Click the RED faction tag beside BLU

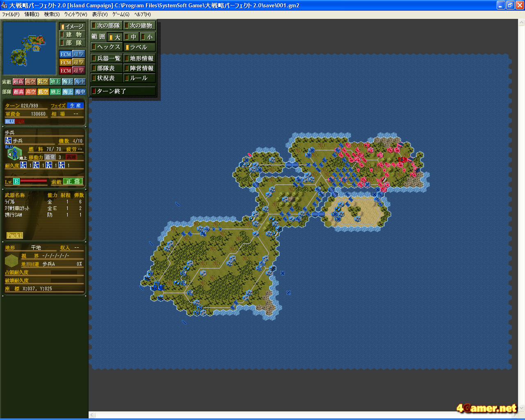click(20, 121)
